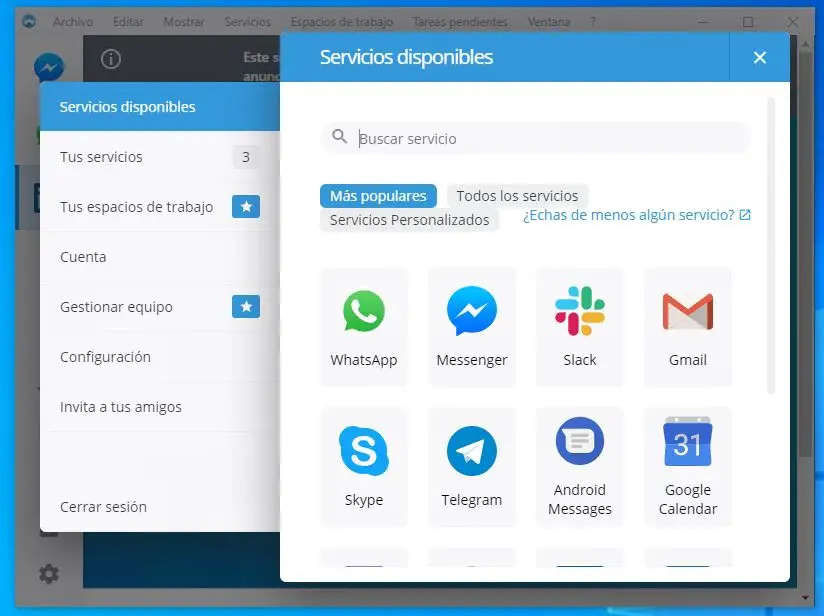This screenshot has height=616, width=824.
Task: Click the main window scrollbar down arrow
Action: [805, 597]
